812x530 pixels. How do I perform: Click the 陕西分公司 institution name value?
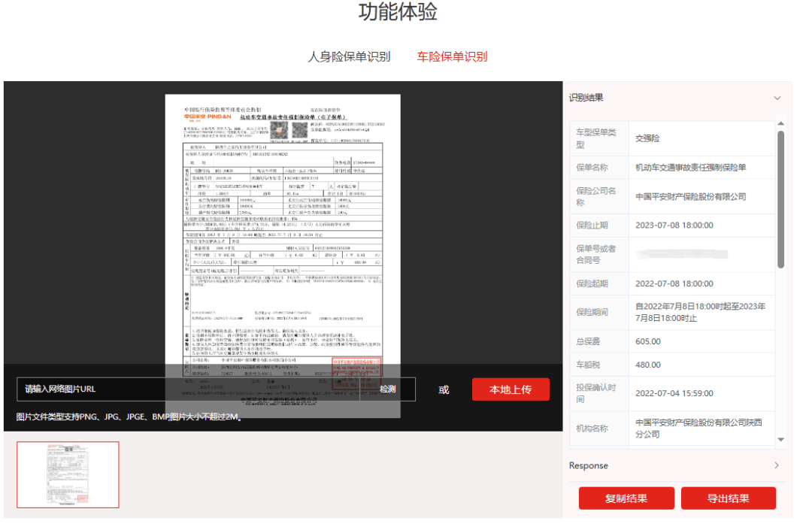pyautogui.click(x=698, y=429)
